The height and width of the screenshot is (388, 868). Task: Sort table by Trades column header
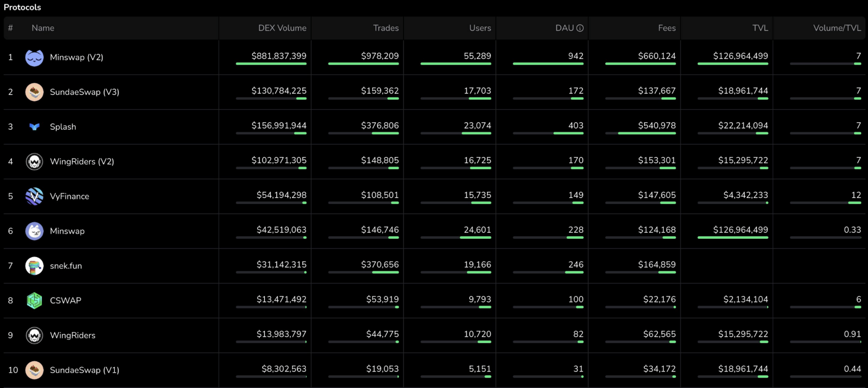pos(386,28)
